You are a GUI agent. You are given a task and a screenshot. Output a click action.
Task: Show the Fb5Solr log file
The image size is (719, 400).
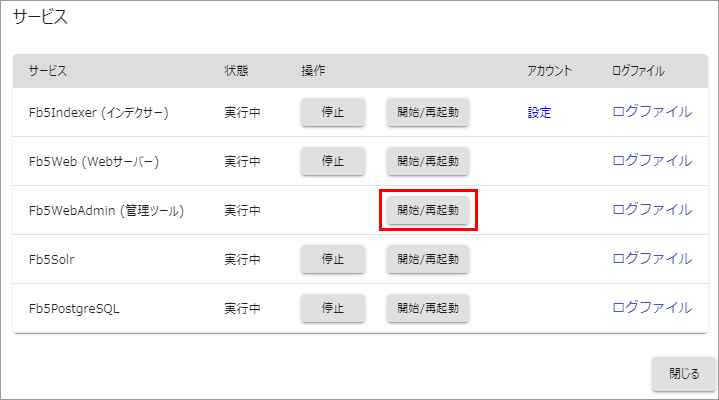point(651,259)
